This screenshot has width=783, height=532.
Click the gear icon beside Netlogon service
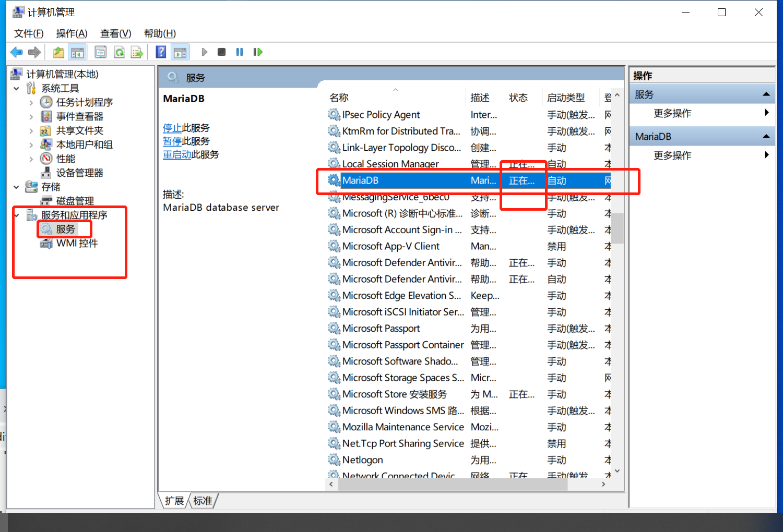(334, 460)
